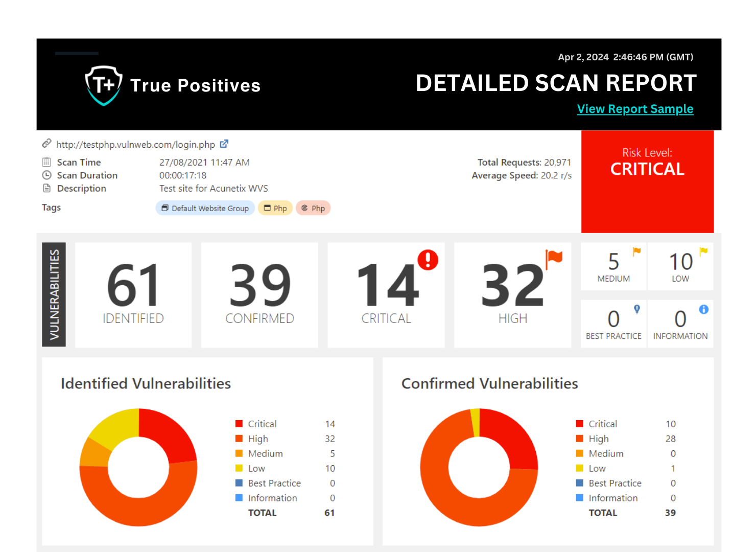Click Information swatch in Identified legend
This screenshot has height=552, width=756.
click(x=239, y=498)
